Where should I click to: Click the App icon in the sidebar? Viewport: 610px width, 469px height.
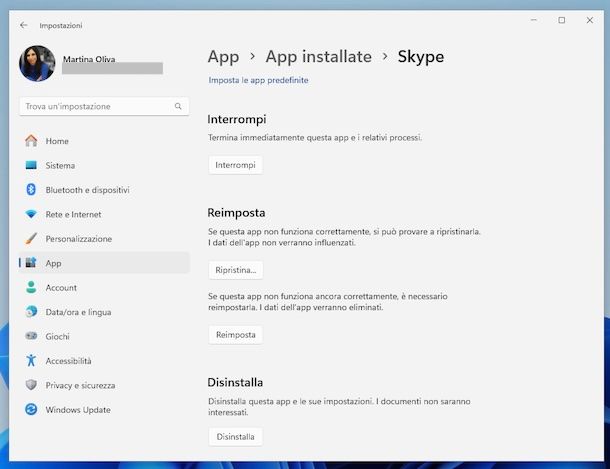point(31,263)
